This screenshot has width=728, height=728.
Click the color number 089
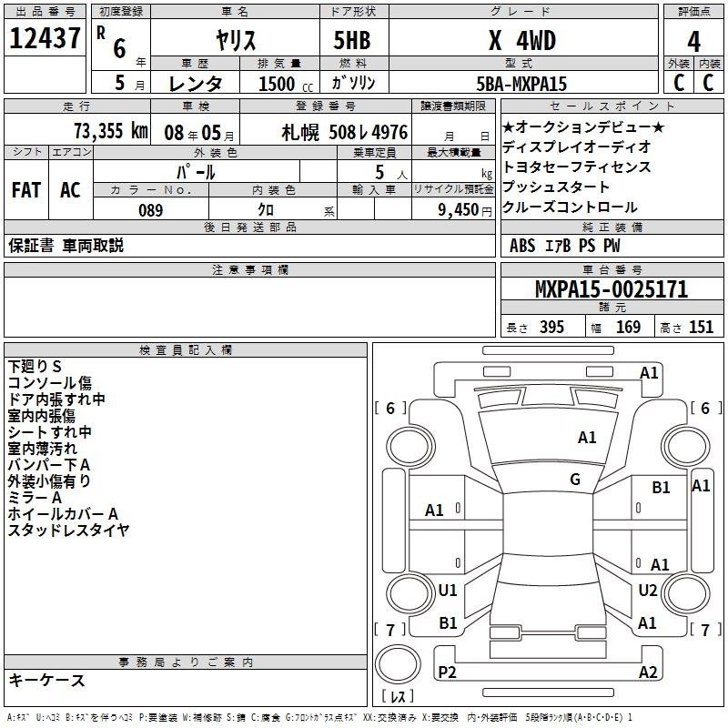150,210
